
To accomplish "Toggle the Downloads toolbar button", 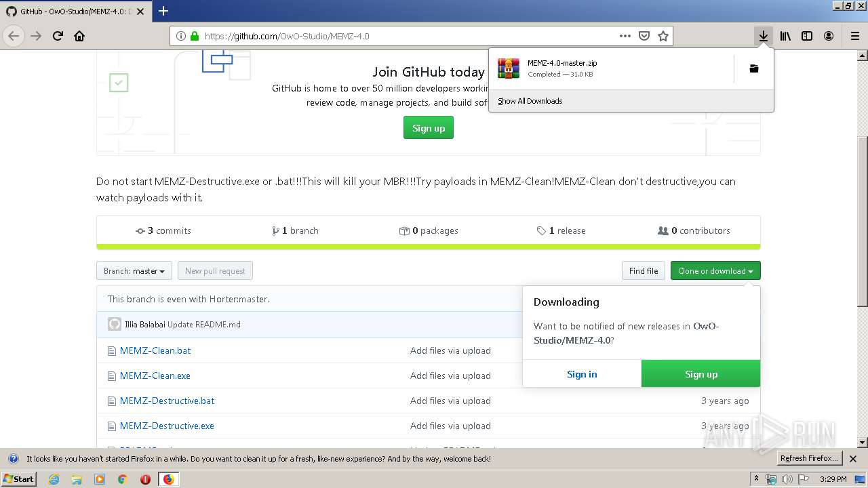I will point(764,36).
